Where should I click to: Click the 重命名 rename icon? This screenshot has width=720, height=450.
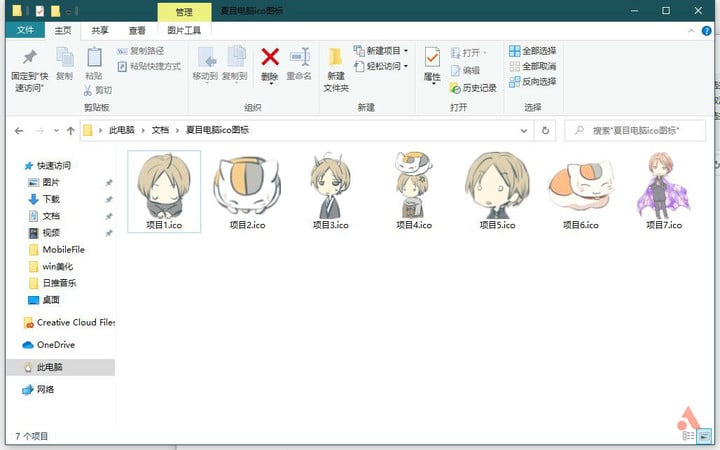pos(299,57)
